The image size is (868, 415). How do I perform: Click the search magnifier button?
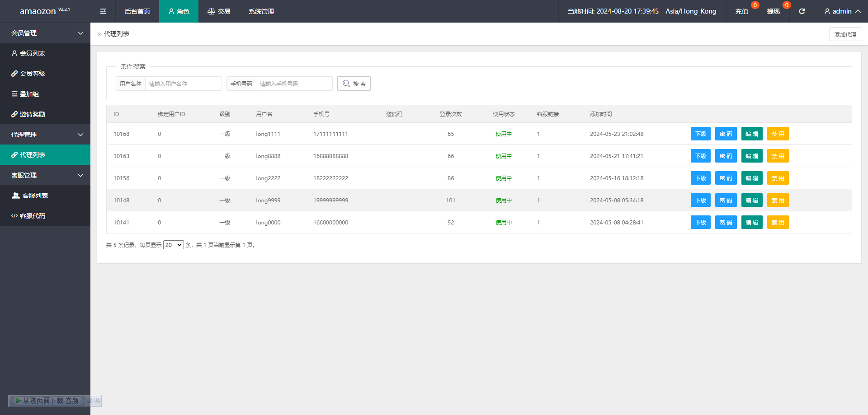(354, 84)
